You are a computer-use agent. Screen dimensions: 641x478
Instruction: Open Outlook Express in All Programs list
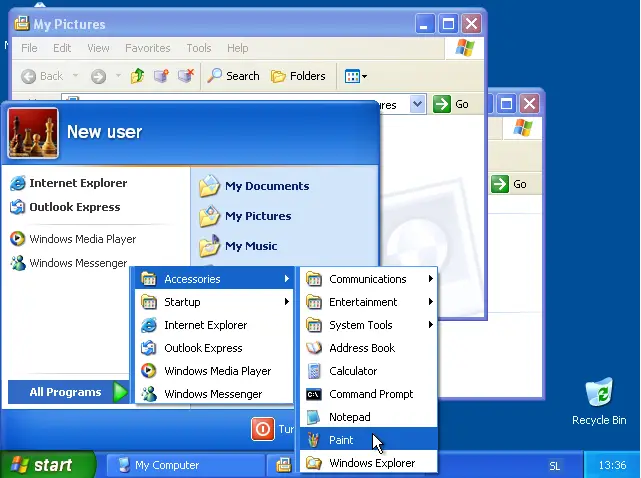coord(214,348)
